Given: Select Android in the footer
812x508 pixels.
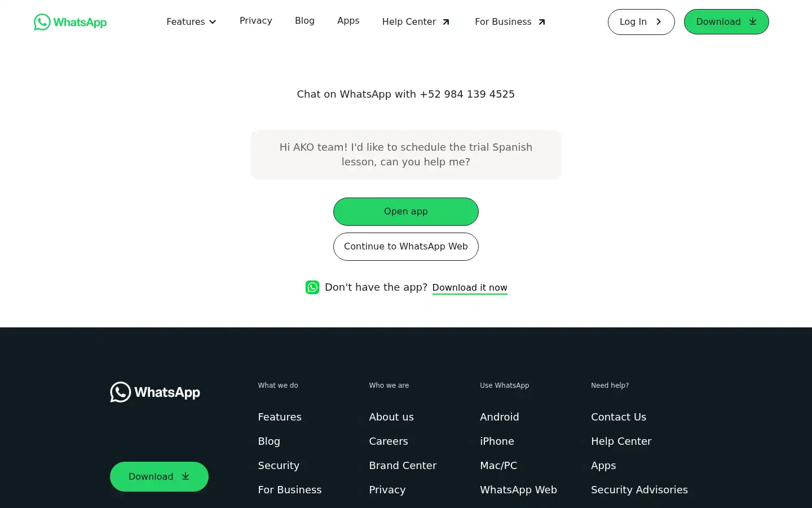Looking at the screenshot, I should coord(500,417).
